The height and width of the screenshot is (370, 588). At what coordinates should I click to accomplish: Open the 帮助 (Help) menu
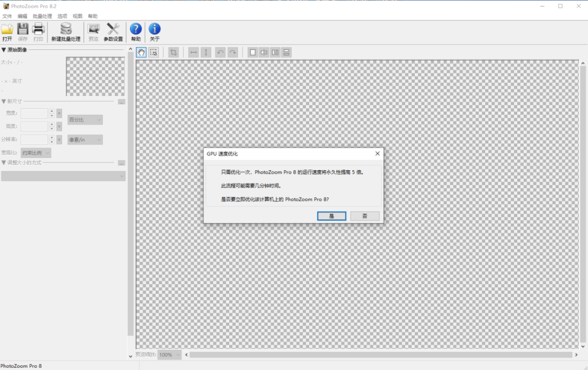tap(93, 16)
